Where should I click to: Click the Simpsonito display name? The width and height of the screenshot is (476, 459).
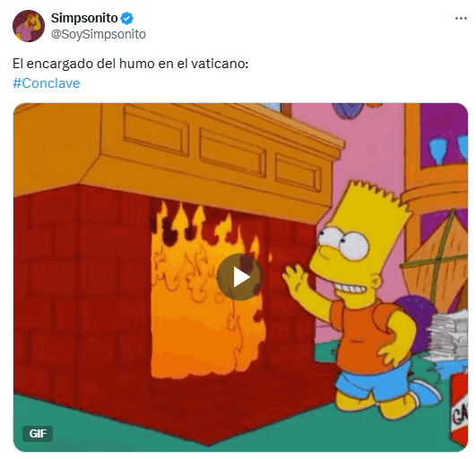84,18
